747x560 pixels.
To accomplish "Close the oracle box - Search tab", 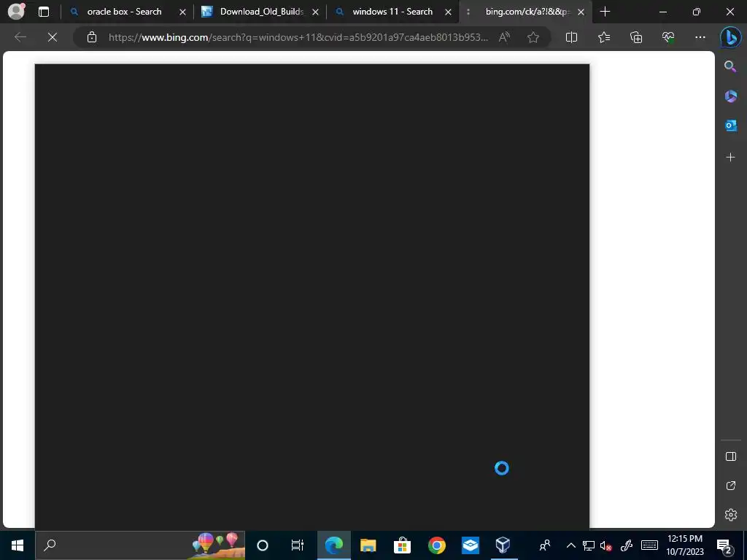I will pos(182,12).
